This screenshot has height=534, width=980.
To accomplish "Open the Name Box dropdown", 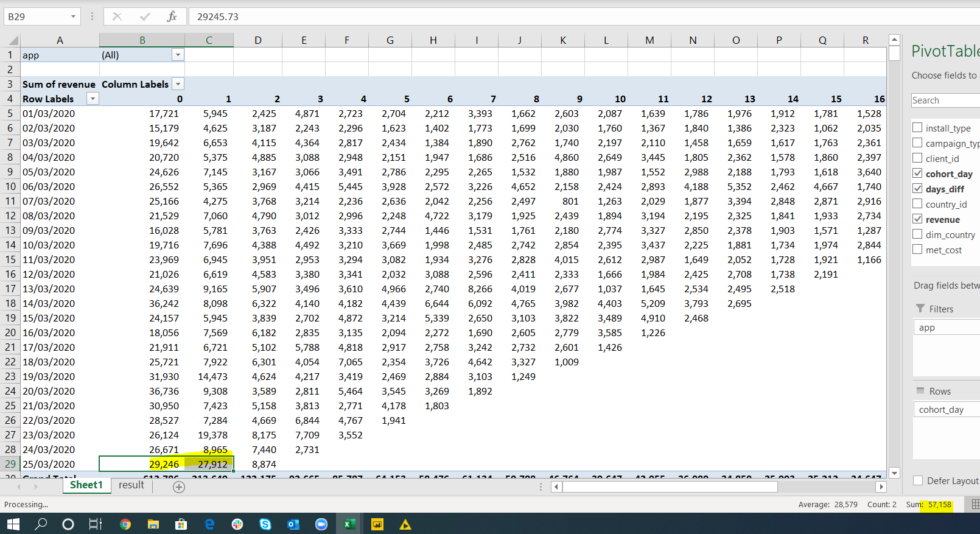I will pos(73,16).
